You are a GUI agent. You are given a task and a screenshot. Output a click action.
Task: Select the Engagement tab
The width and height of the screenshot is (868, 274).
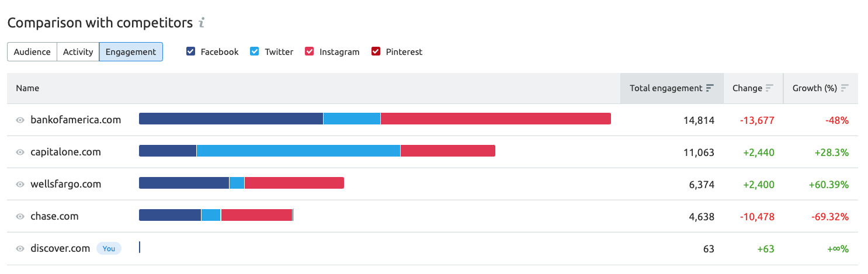pos(131,51)
